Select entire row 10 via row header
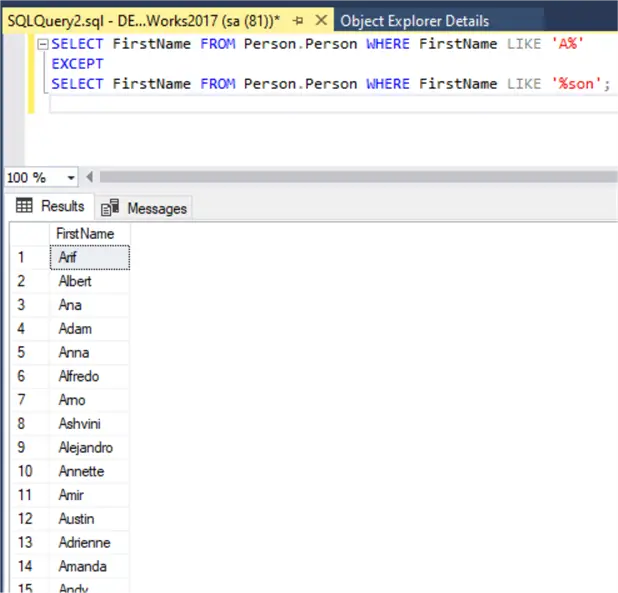The image size is (618, 593). (28, 471)
